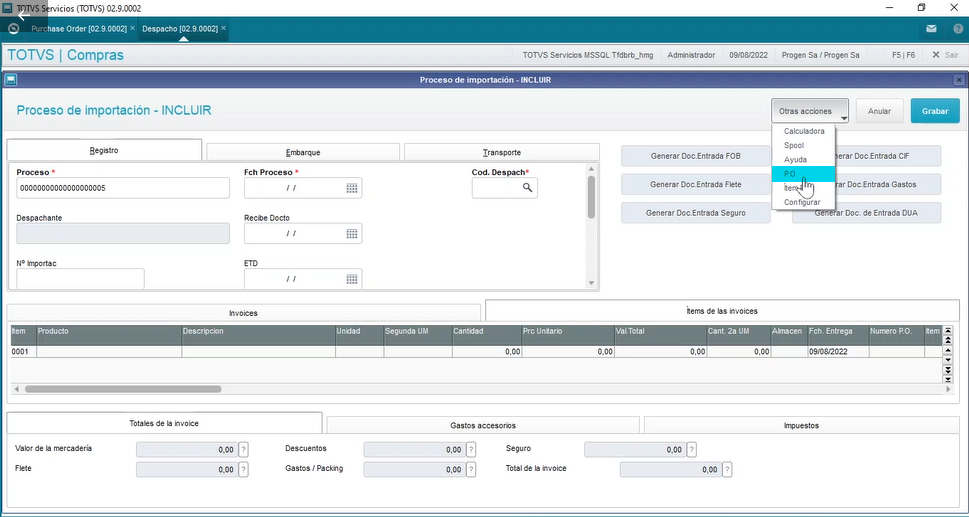The height and width of the screenshot is (517, 969).
Task: Click the F5 | F6 shortcut label
Action: click(903, 55)
